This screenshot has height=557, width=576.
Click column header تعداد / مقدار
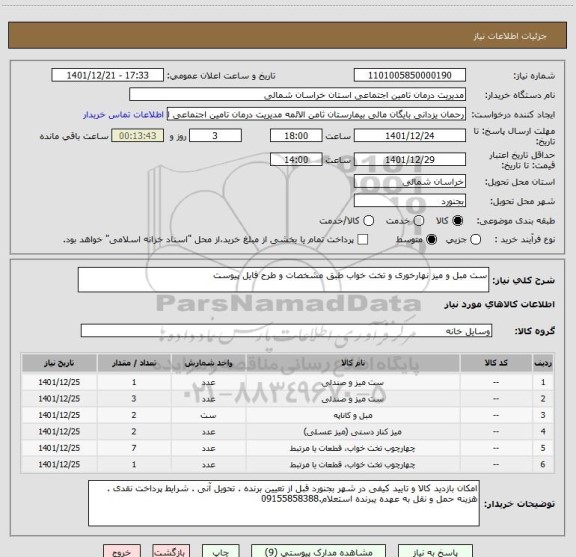(x=134, y=363)
